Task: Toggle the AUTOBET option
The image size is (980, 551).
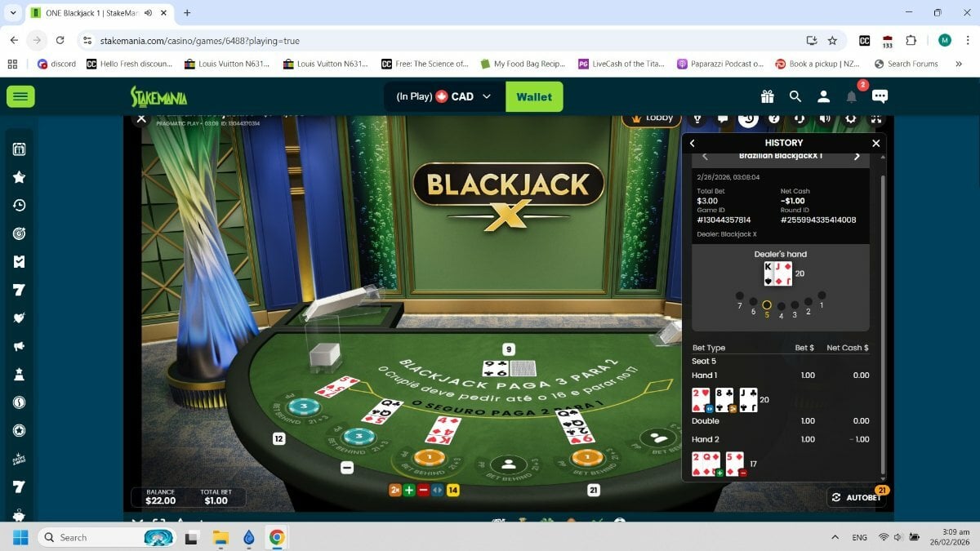Action: [x=857, y=498]
